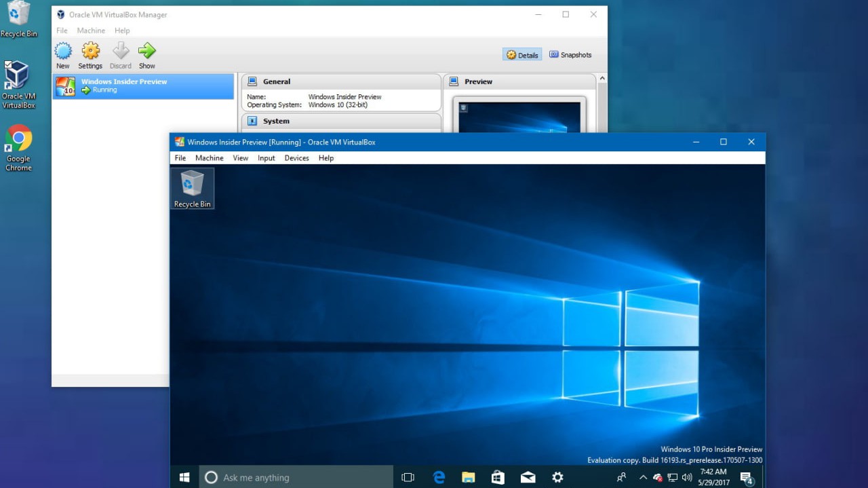The image size is (868, 488).
Task: Click the Discard toolbar icon
Action: (121, 52)
